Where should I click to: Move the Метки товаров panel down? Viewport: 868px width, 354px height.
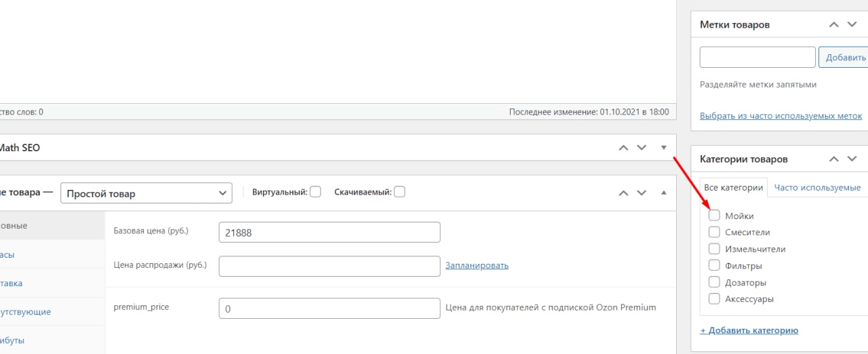[852, 24]
